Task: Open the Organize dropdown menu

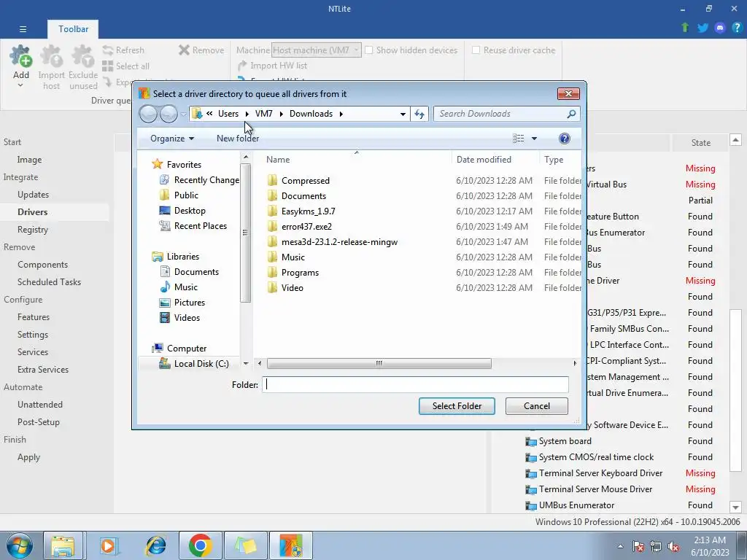Action: click(172, 139)
